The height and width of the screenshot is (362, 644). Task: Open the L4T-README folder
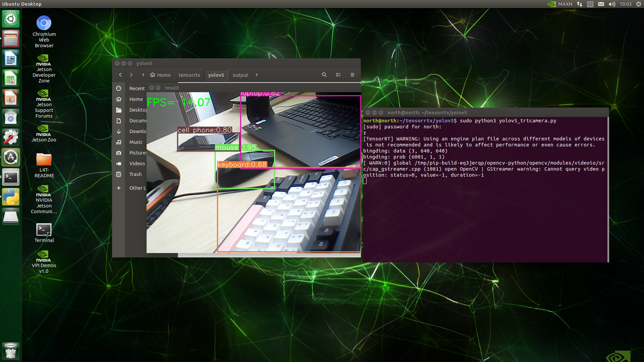(44, 160)
